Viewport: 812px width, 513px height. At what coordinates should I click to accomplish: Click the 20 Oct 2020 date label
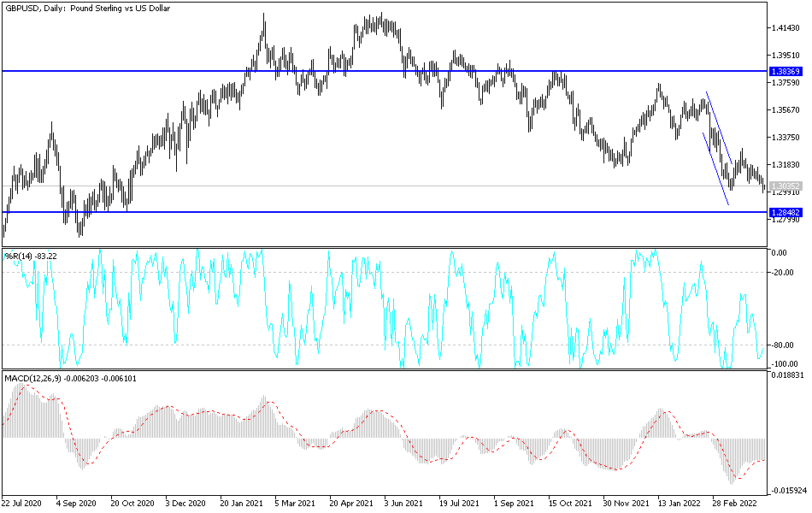[x=132, y=503]
